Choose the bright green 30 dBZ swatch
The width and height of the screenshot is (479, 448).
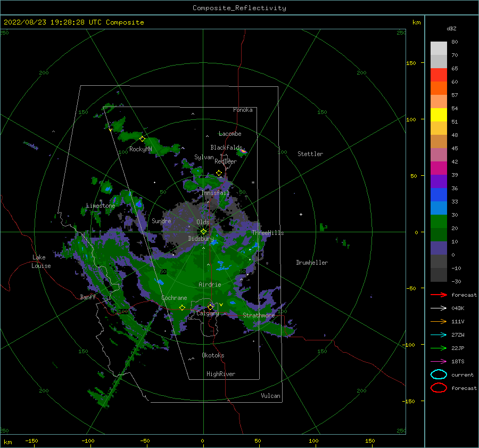pyautogui.click(x=439, y=221)
